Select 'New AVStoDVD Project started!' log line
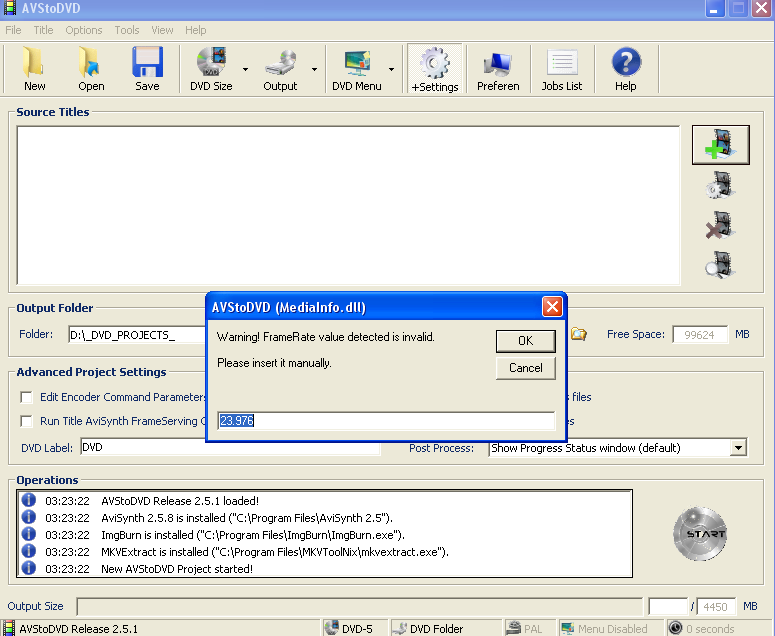 click(177, 569)
